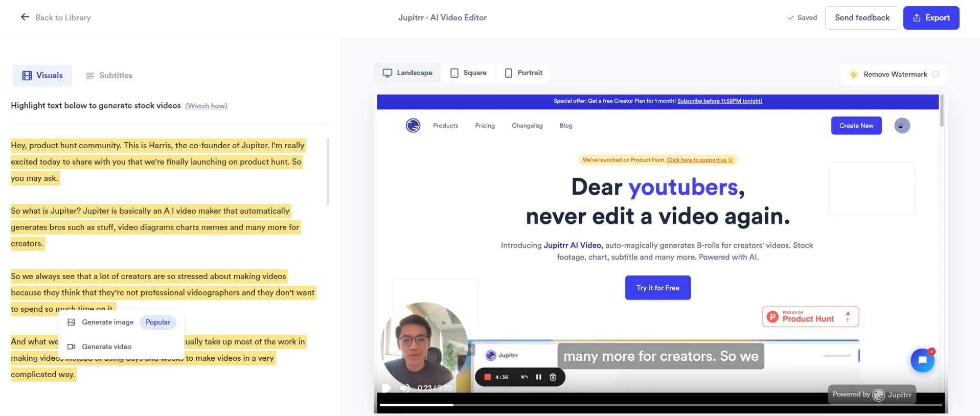Click Pricing in the video navbar

(x=485, y=126)
